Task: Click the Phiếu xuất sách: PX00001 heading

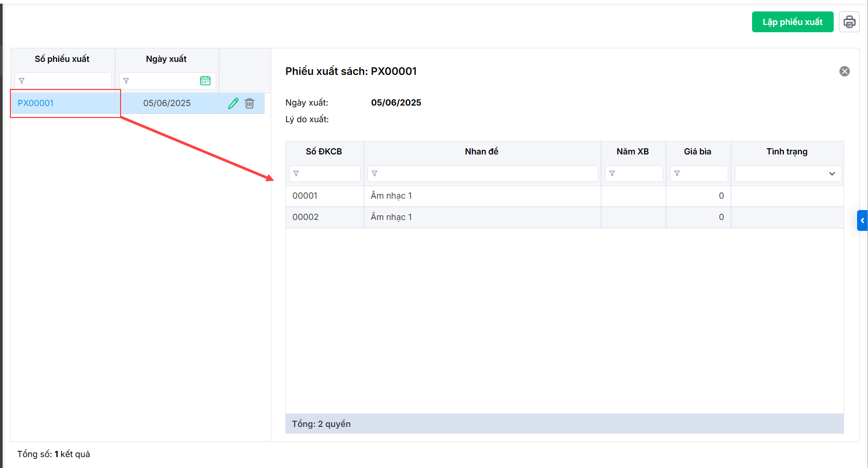Action: [x=351, y=71]
